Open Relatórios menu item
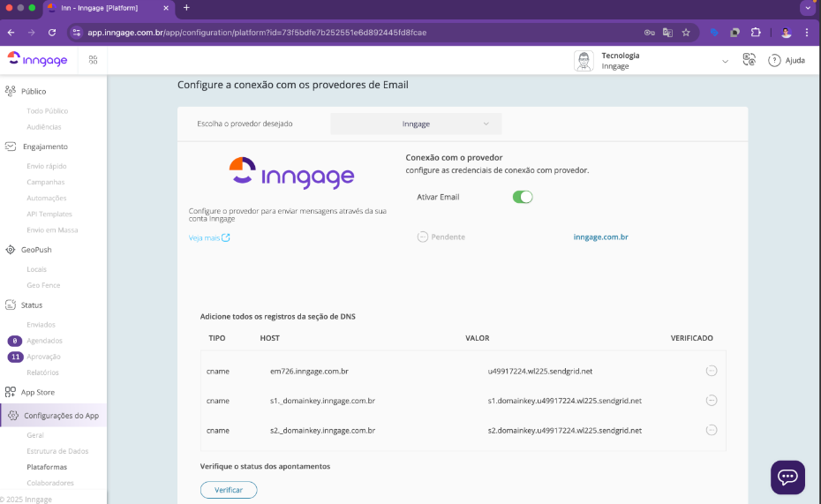This screenshot has height=504, width=821. coord(43,372)
